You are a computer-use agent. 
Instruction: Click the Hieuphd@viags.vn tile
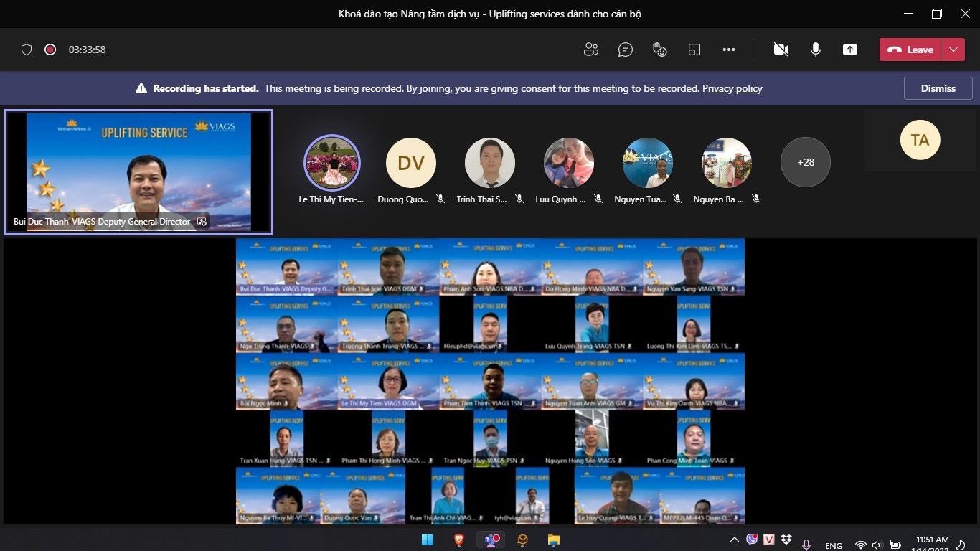pos(491,324)
